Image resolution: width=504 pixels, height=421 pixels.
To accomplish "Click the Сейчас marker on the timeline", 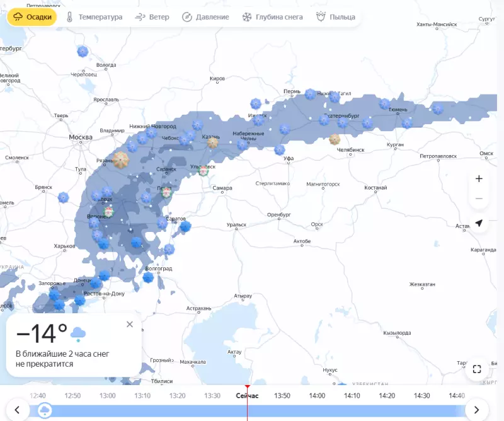I will click(x=248, y=396).
